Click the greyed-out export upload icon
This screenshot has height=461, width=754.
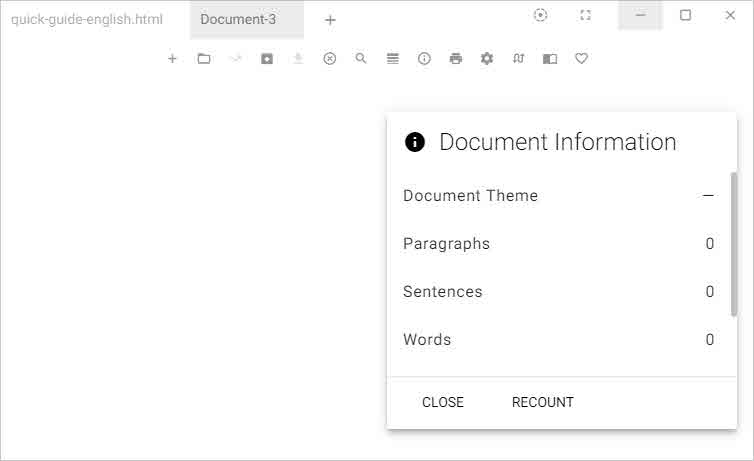(x=298, y=59)
